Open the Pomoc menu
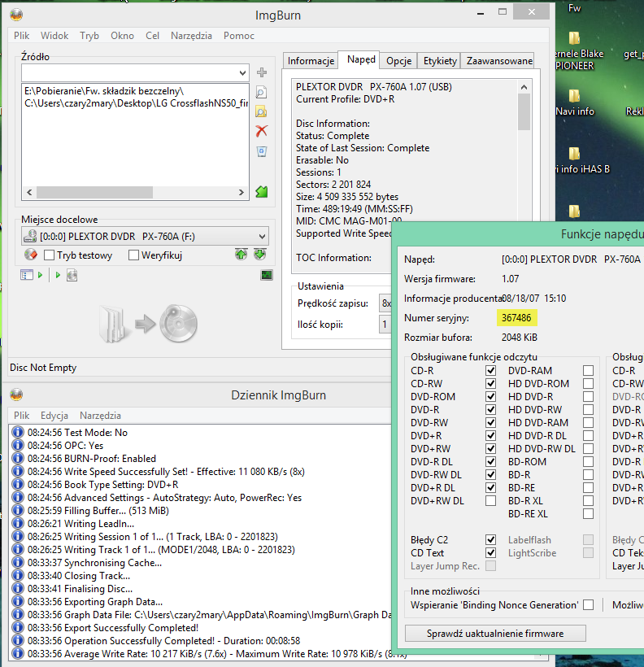This screenshot has width=644, height=667. 239,36
